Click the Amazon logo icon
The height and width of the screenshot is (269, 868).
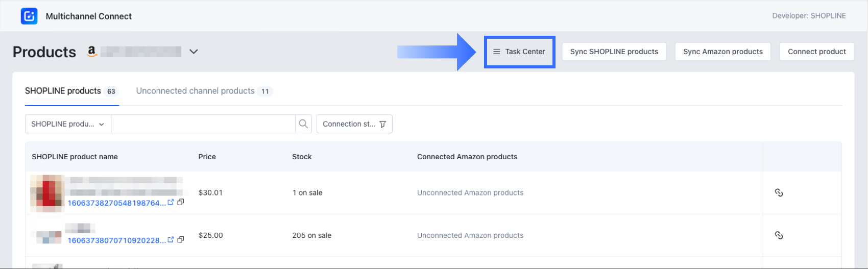tap(92, 52)
